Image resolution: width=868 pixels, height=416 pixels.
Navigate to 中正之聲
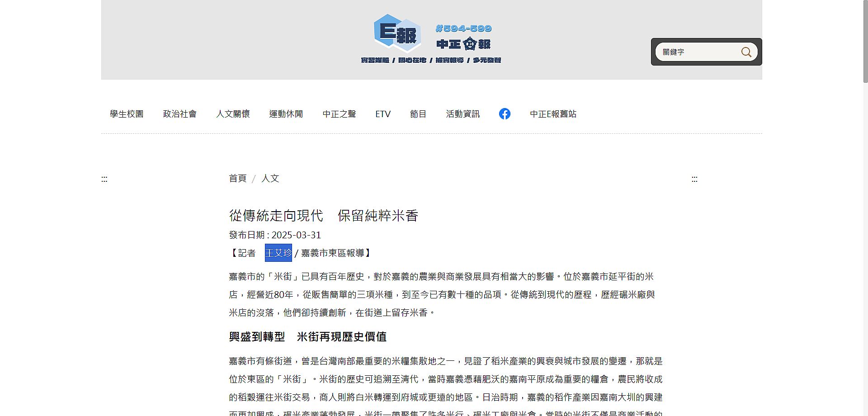point(339,114)
